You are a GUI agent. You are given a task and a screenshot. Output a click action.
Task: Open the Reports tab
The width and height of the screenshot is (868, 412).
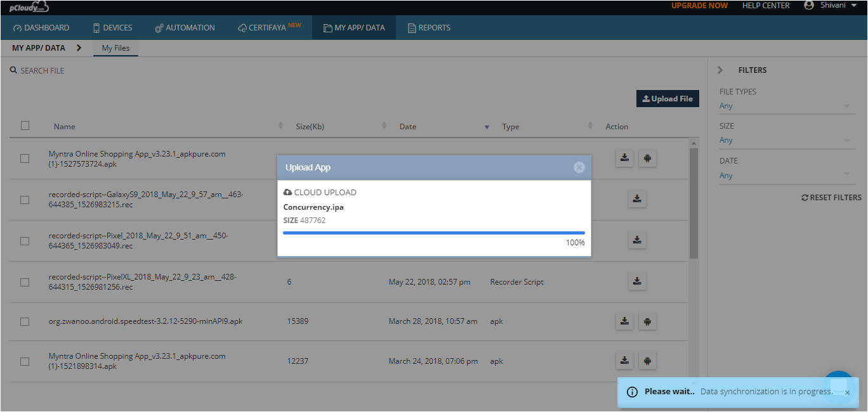pos(429,28)
